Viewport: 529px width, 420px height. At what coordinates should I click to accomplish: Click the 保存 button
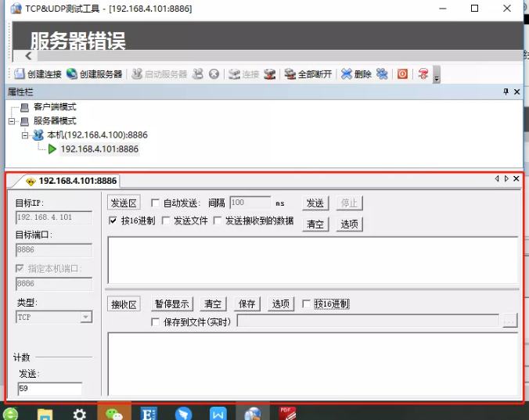[x=247, y=304]
